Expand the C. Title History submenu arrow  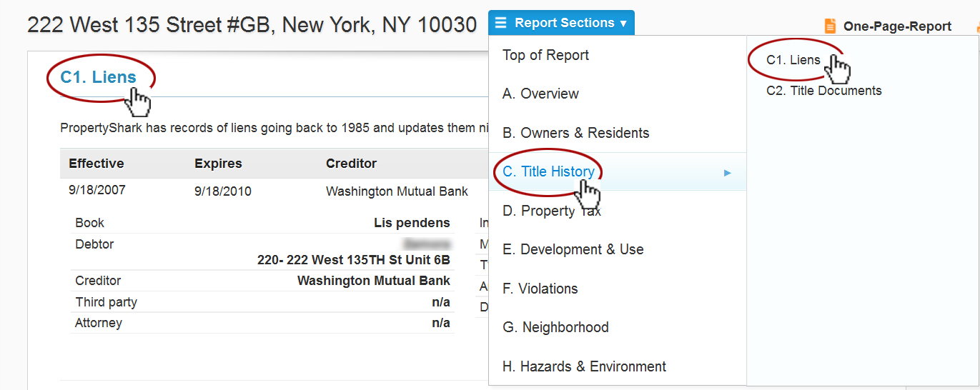(728, 172)
